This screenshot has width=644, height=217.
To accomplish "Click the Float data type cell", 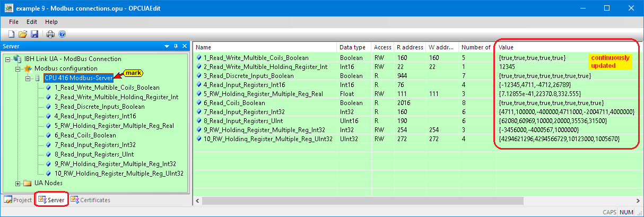I will [347, 94].
